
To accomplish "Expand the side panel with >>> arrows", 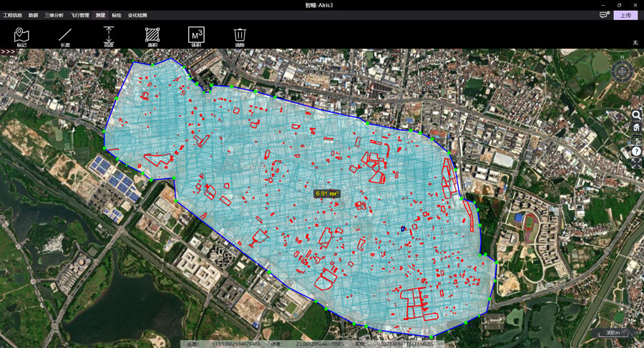I will 9,51.
